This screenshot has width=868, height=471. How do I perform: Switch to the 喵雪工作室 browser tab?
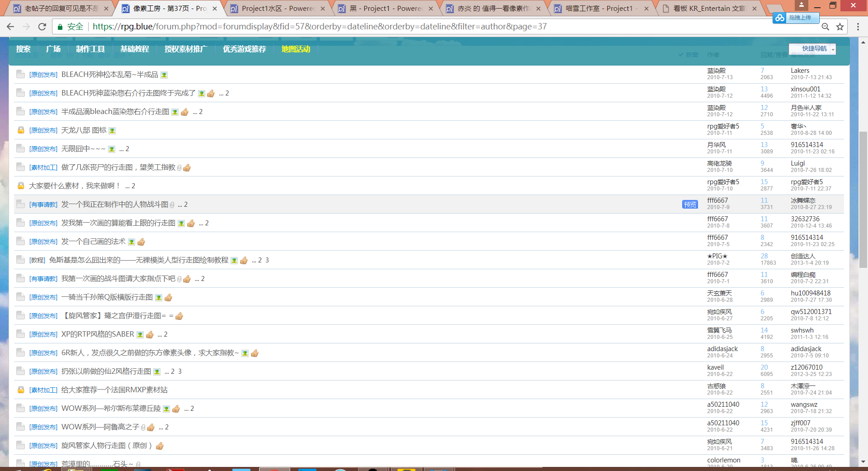tap(601, 8)
